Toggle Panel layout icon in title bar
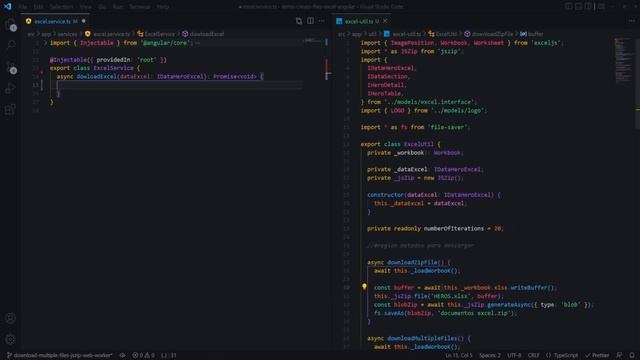Screen dimensions: 640x360 [579, 7]
